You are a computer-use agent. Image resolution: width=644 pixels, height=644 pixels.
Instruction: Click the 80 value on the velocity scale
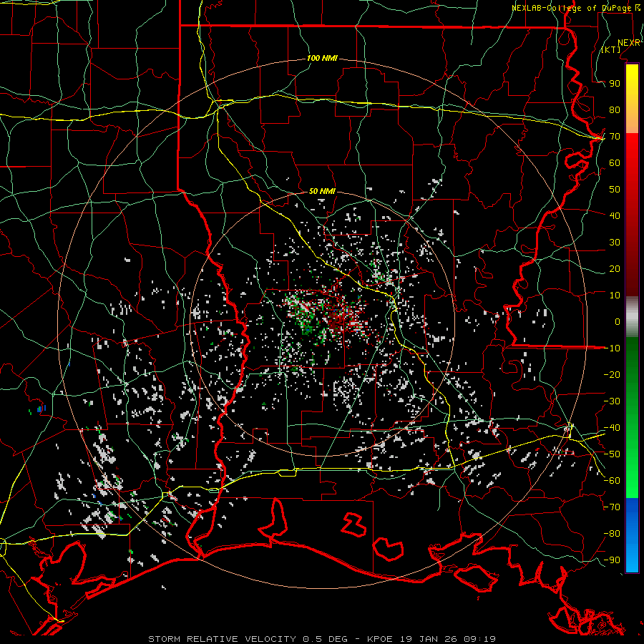(x=615, y=109)
